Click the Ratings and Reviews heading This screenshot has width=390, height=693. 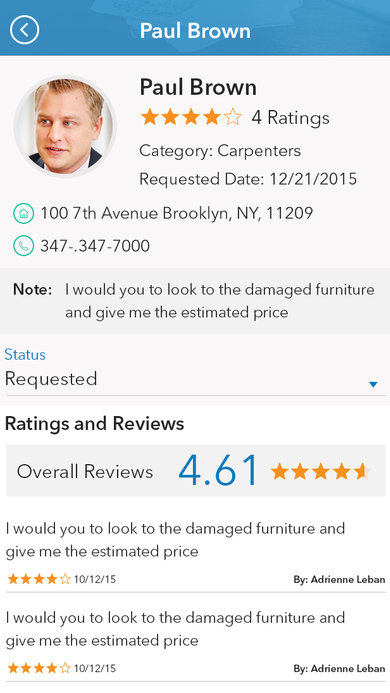[94, 423]
